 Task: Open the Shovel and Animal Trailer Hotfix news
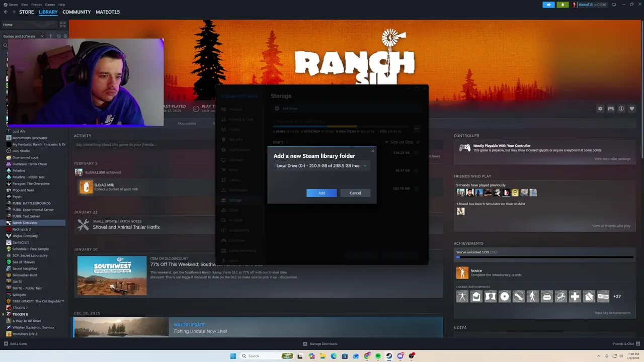point(126,227)
